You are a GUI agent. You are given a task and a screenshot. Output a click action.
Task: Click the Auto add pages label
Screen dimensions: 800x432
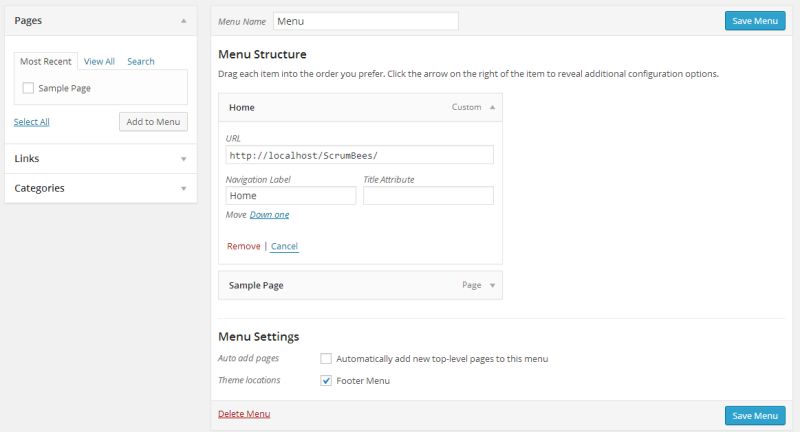(248, 358)
